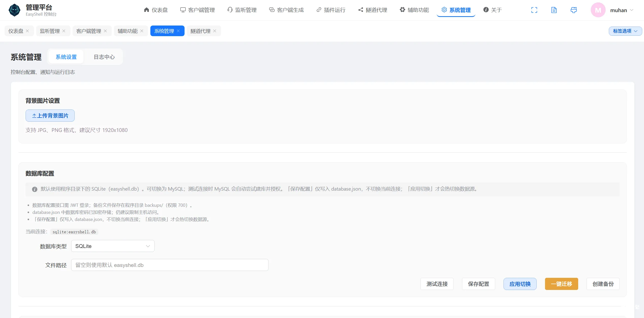The height and width of the screenshot is (318, 644).
Task: Open 客户端管理 in the top navigation
Action: pos(197,10)
